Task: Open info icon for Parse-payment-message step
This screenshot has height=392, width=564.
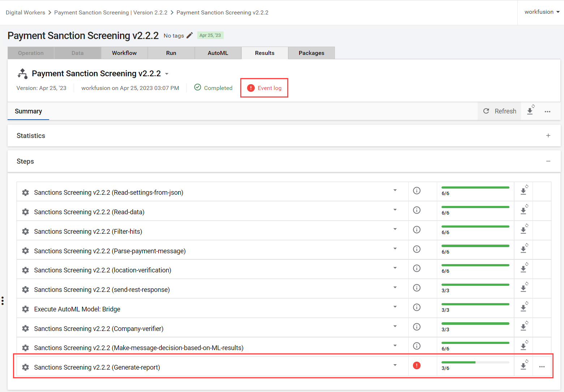Action: tap(417, 249)
